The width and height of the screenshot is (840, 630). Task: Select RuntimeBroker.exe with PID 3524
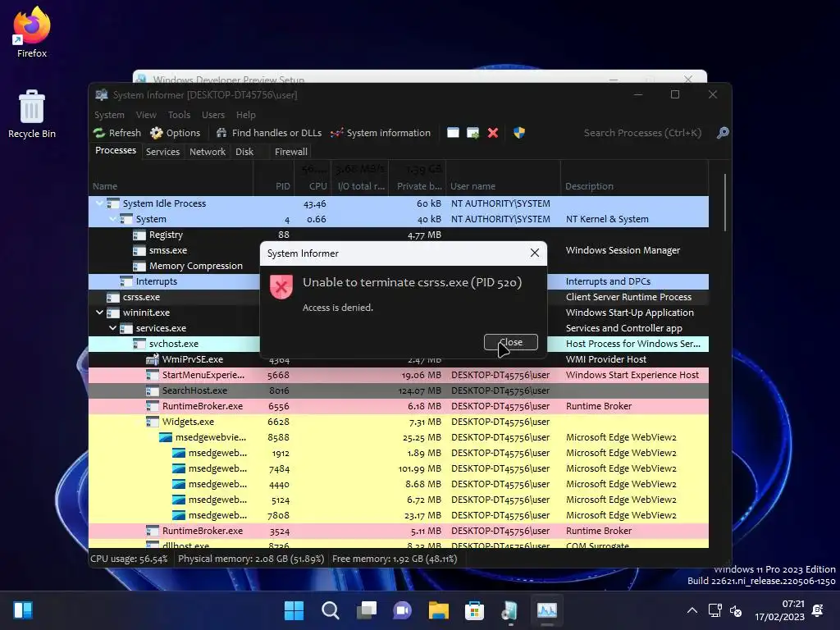coord(399,531)
